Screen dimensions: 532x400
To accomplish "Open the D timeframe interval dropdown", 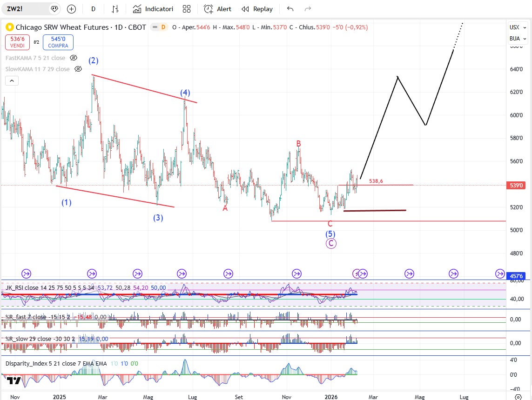I will (x=94, y=9).
